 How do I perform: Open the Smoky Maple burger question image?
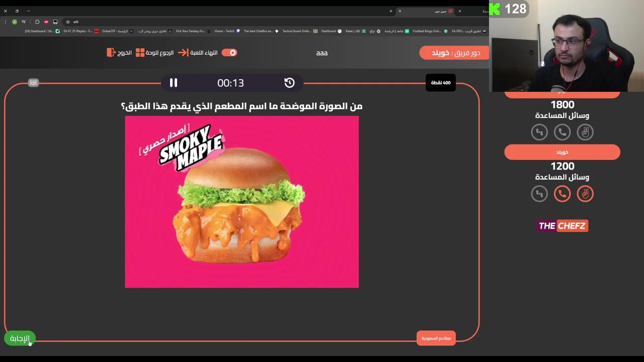click(242, 202)
